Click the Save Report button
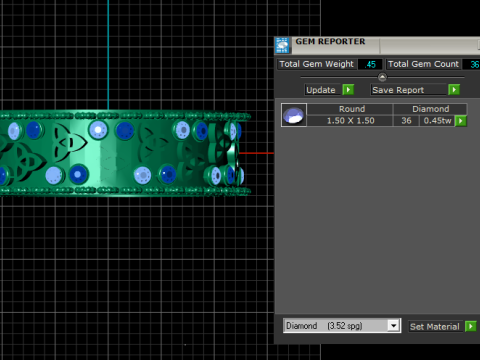480x360 pixels. [409, 90]
